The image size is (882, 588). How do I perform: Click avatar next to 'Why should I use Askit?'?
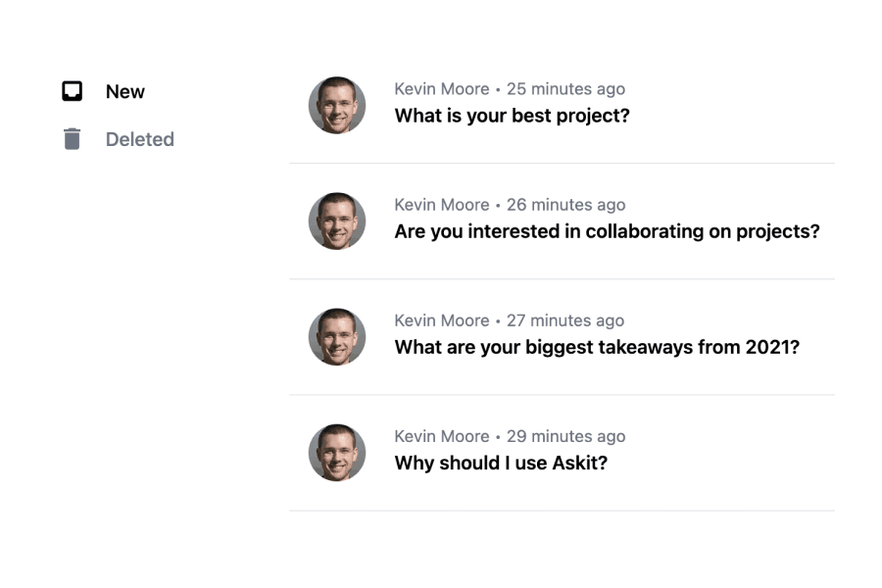(337, 453)
